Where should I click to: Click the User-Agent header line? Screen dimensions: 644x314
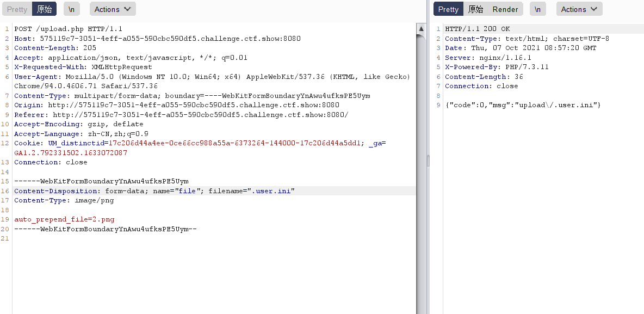pyautogui.click(x=212, y=82)
